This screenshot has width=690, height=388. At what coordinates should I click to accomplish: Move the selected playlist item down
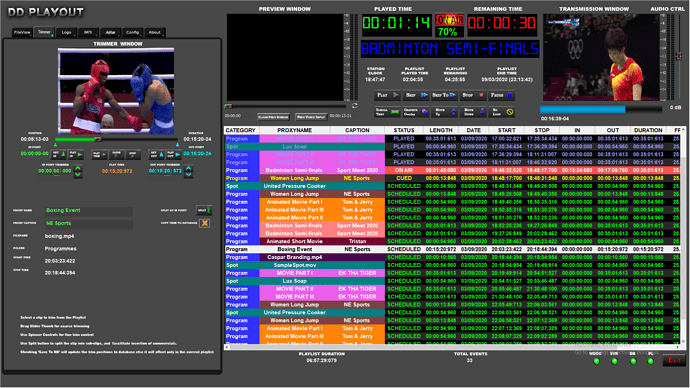tap(473, 112)
